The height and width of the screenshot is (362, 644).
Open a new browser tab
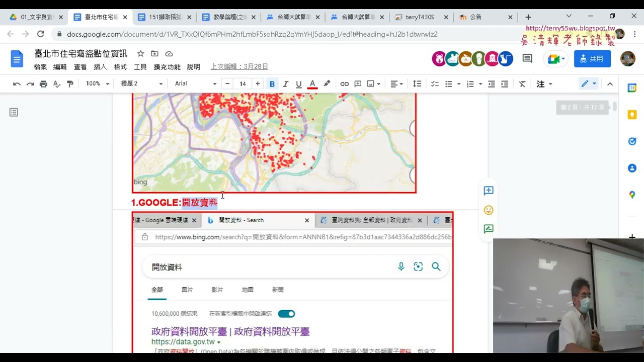coord(528,17)
